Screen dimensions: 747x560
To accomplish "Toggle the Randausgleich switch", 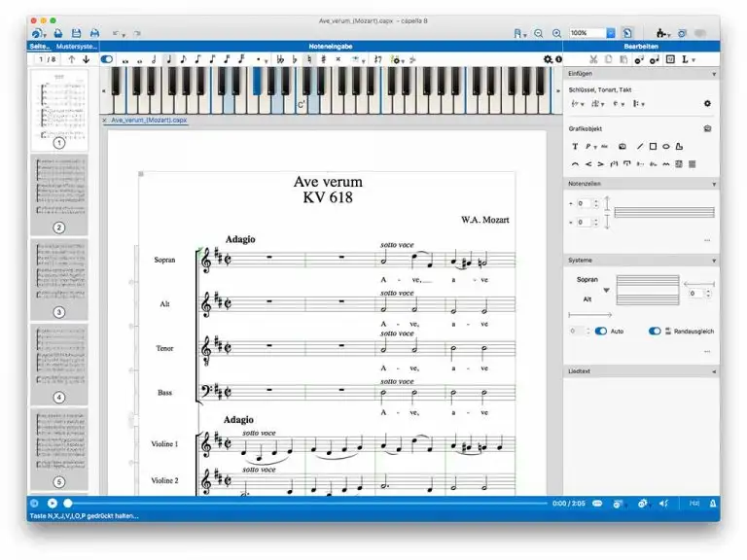I will tap(655, 331).
